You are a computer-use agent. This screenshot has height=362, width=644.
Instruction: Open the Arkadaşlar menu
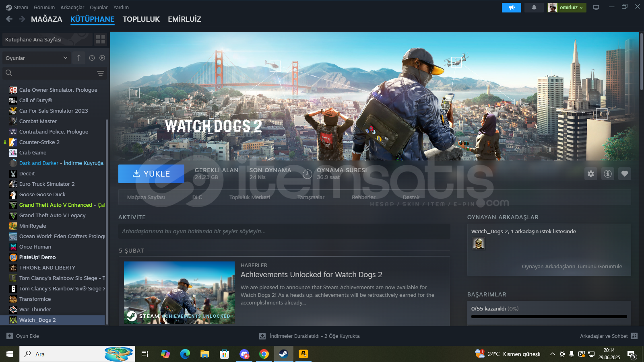pos(72,7)
